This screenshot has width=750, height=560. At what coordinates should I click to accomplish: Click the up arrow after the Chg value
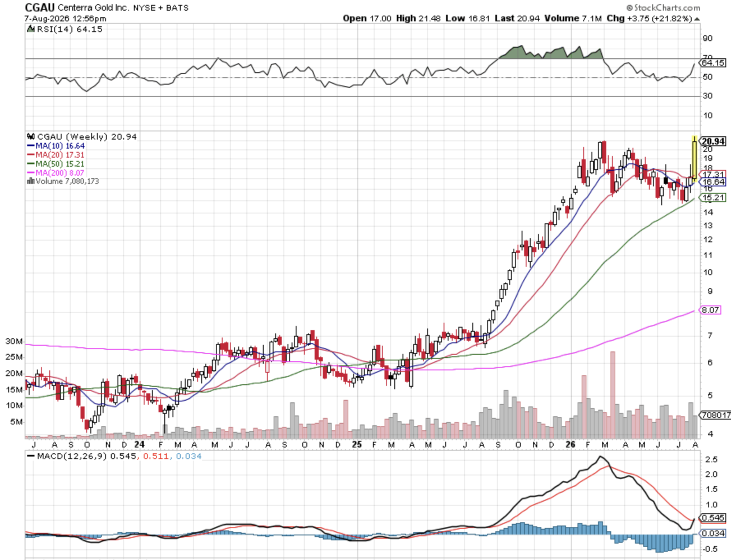[697, 19]
